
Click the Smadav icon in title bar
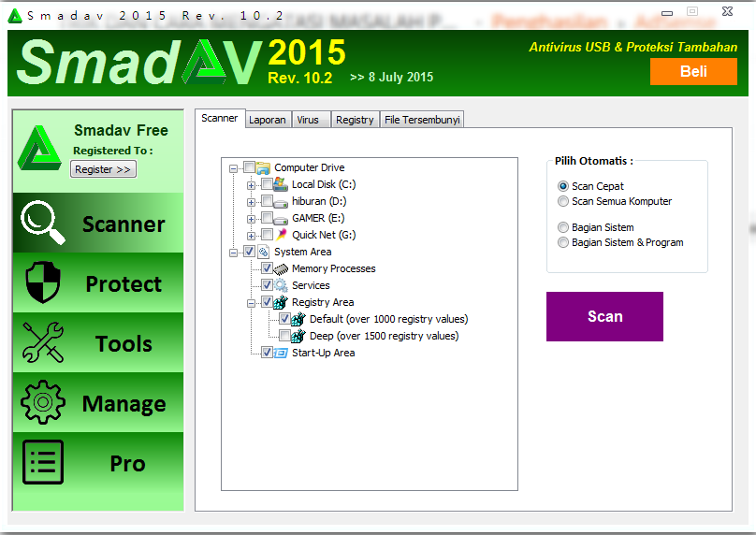15,16
